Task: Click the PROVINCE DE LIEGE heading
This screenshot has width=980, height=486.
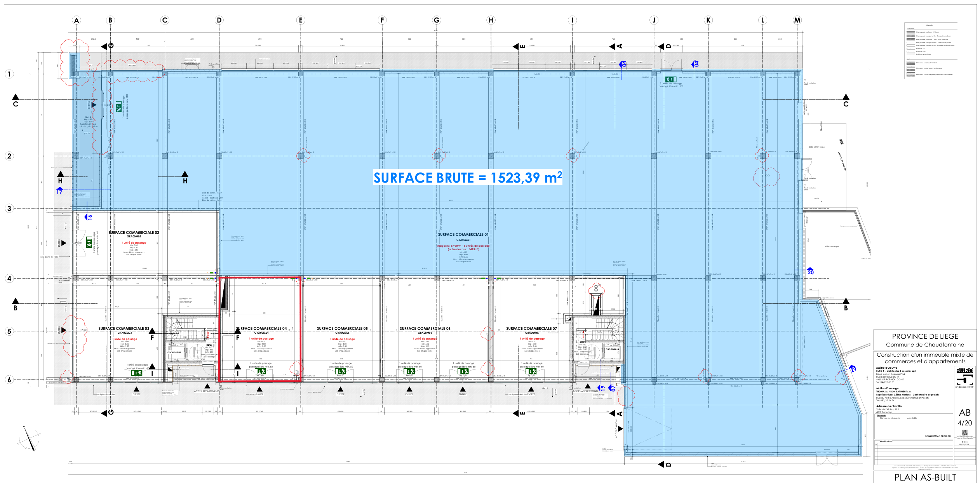Action: click(925, 336)
